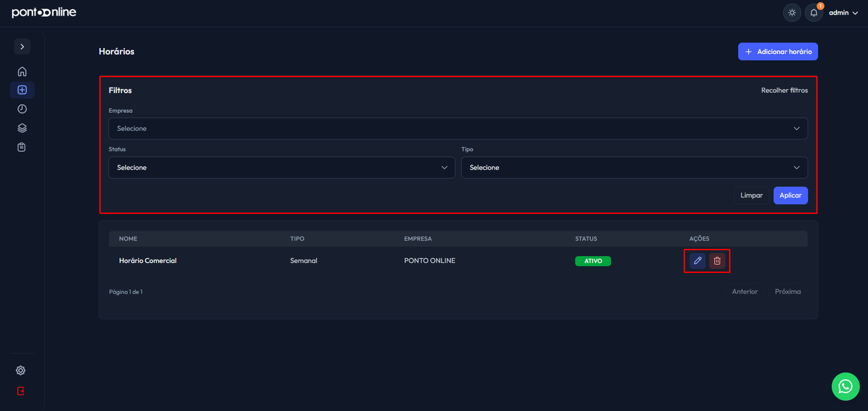Click the pontoonline logo
Image resolution: width=868 pixels, height=411 pixels.
pos(44,12)
